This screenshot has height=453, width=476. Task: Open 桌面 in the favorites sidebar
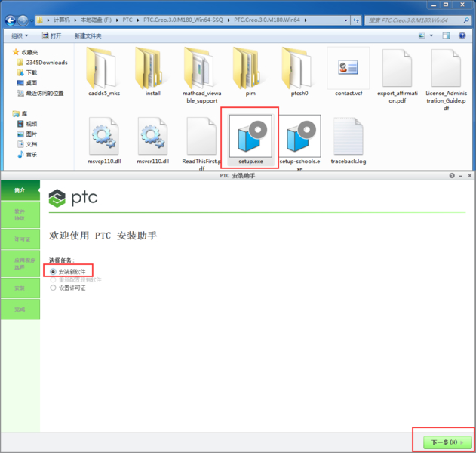point(27,82)
